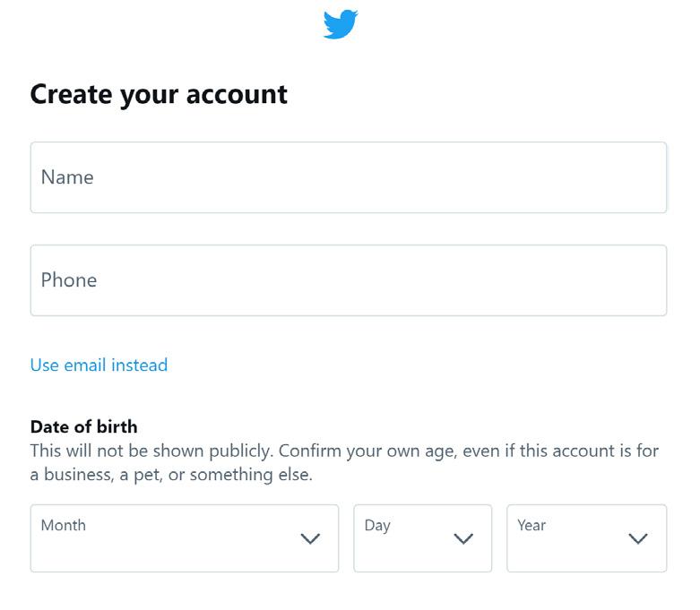Click the Month label text
Image resolution: width=700 pixels, height=610 pixels.
pyautogui.click(x=64, y=525)
